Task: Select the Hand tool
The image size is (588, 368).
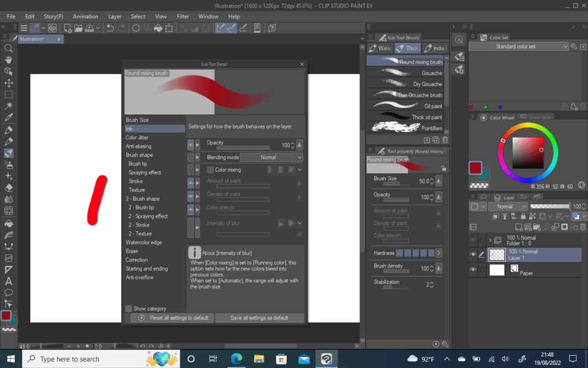Action: [8, 59]
